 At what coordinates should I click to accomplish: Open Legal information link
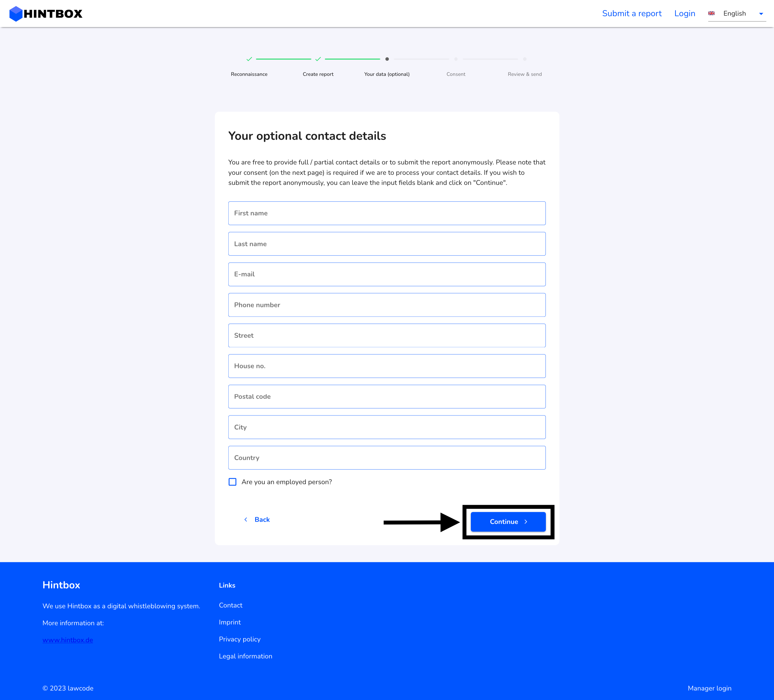click(246, 656)
